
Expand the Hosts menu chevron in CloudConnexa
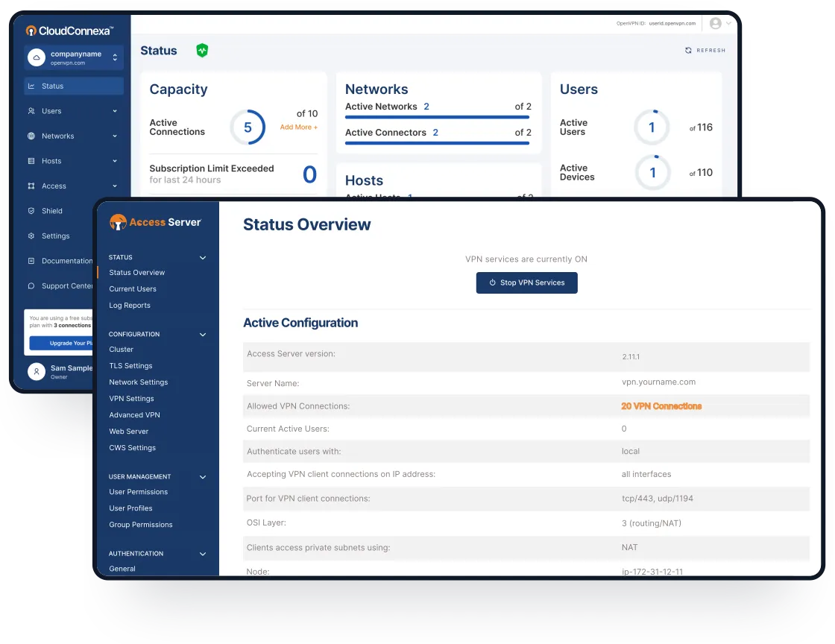(115, 161)
